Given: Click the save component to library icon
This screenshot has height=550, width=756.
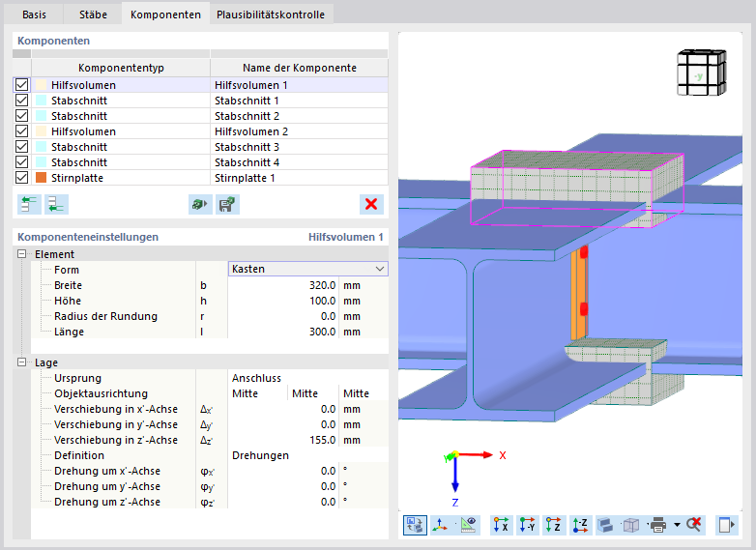Looking at the screenshot, I should click(x=227, y=204).
